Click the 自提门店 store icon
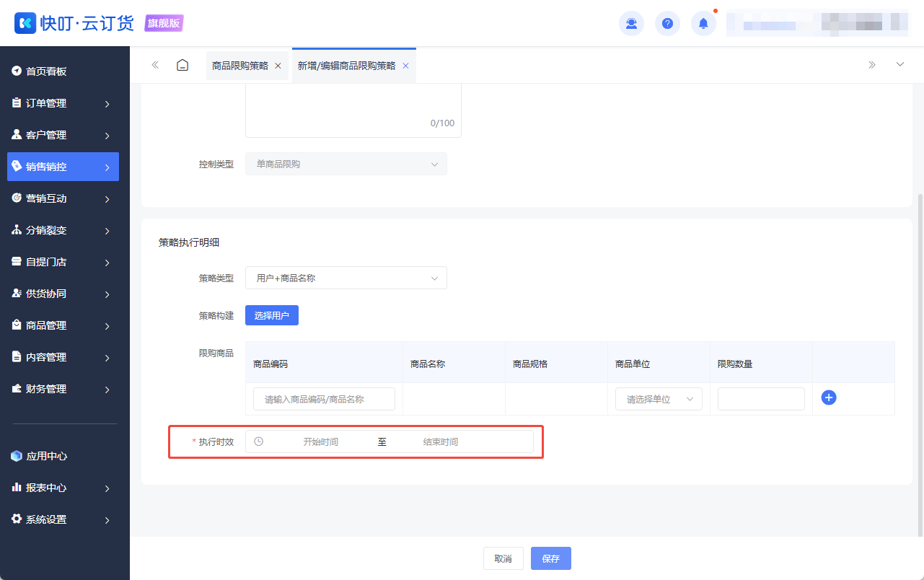 coord(17,261)
